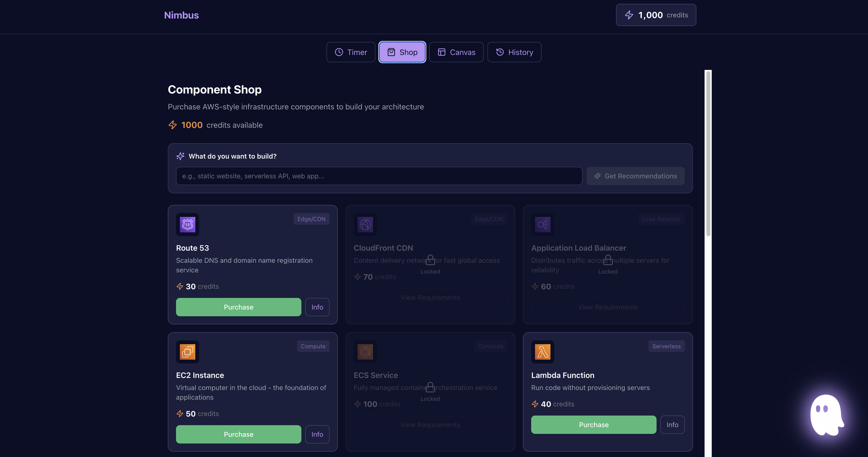Open Info for EC2 Instance
Screen dimensions: 868x457
(x=317, y=434)
